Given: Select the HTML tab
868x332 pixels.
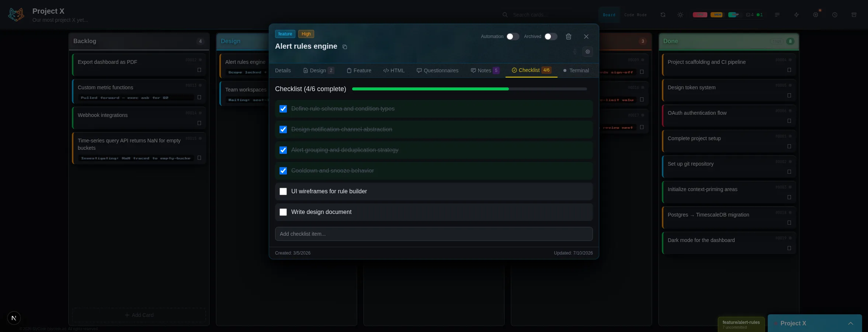Looking at the screenshot, I should [x=394, y=70].
